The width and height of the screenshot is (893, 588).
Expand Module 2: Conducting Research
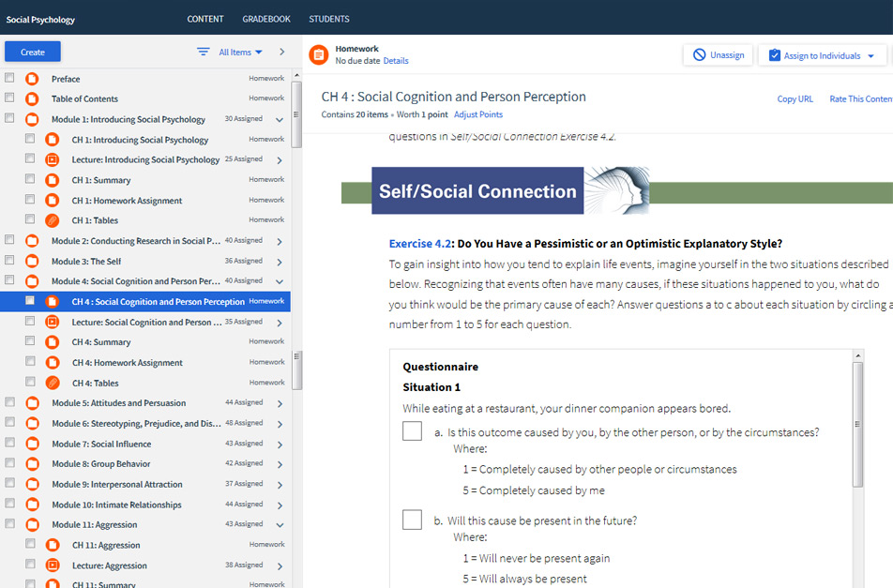(280, 241)
